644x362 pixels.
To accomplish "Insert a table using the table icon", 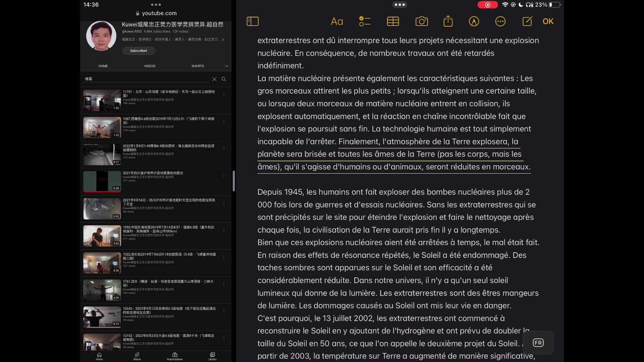I will point(393,21).
